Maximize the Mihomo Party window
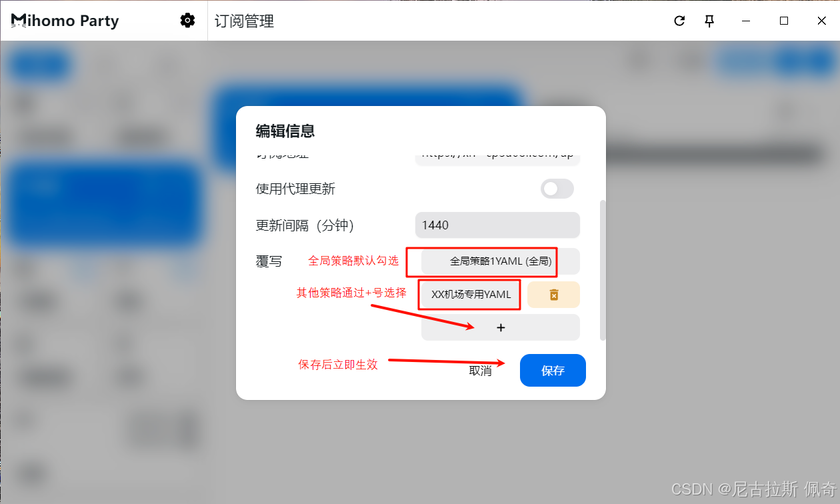840x504 pixels. click(x=784, y=21)
